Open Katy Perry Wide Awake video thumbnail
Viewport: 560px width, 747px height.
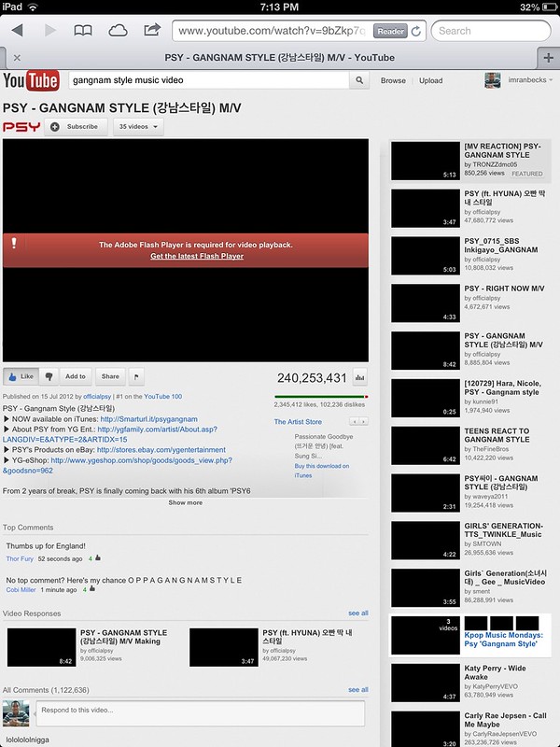(425, 682)
